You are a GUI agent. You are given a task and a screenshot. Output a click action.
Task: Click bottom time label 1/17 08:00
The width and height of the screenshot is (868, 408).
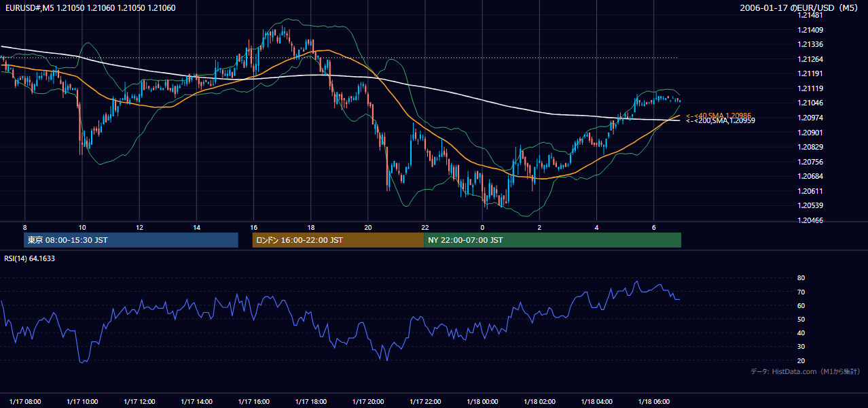tap(26, 401)
